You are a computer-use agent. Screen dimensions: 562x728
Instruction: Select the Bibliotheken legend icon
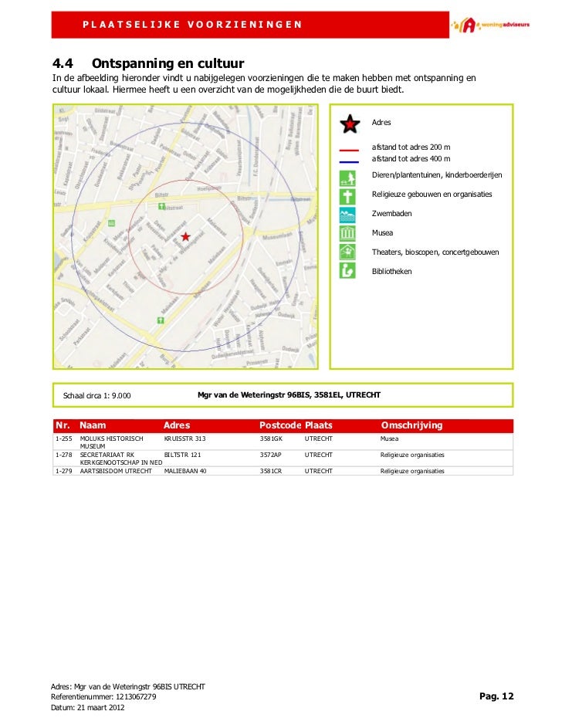[x=347, y=271]
